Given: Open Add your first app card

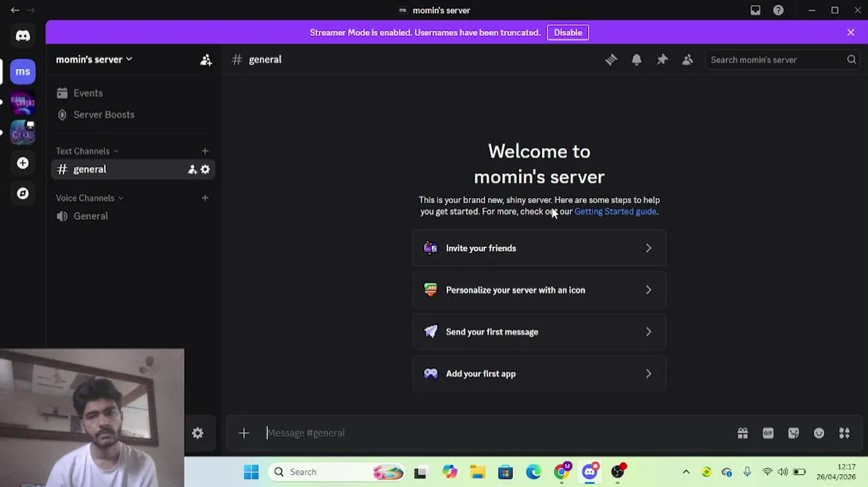Looking at the screenshot, I should (x=539, y=374).
